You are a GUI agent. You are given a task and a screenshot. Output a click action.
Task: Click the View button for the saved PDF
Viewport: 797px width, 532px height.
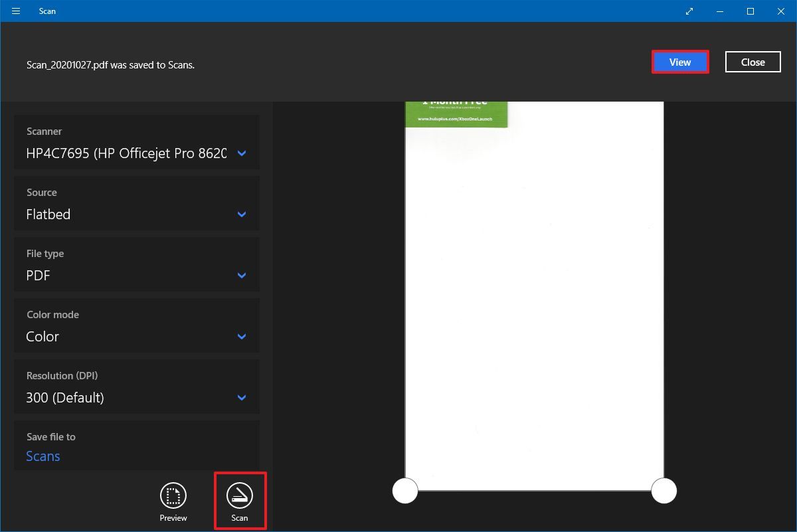(x=679, y=62)
